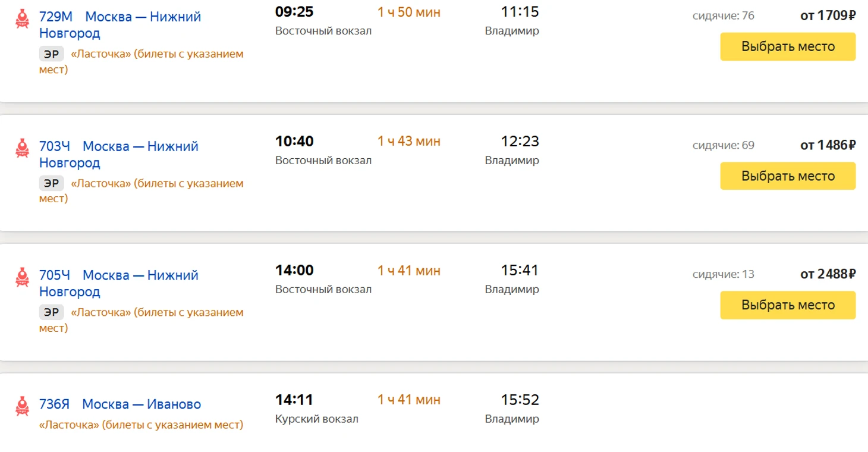868x452 pixels.
Task: Click the ЭР badge on train 729М
Action: coord(52,54)
